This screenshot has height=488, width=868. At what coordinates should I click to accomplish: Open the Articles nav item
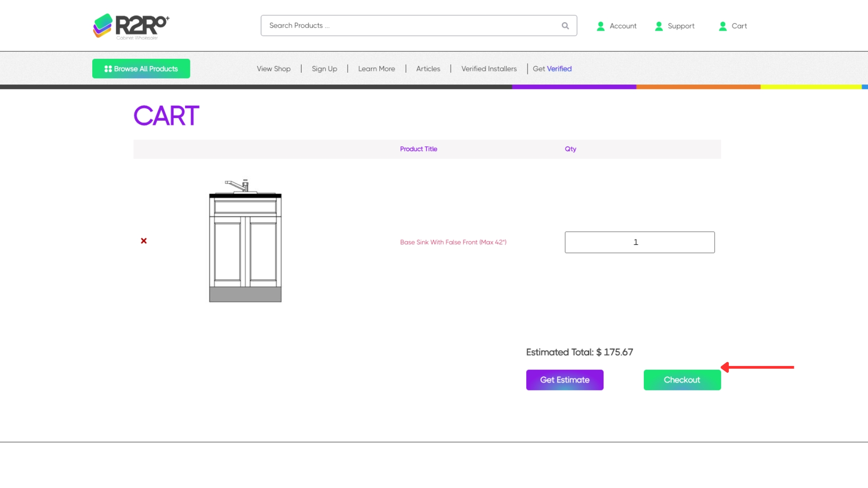click(428, 69)
